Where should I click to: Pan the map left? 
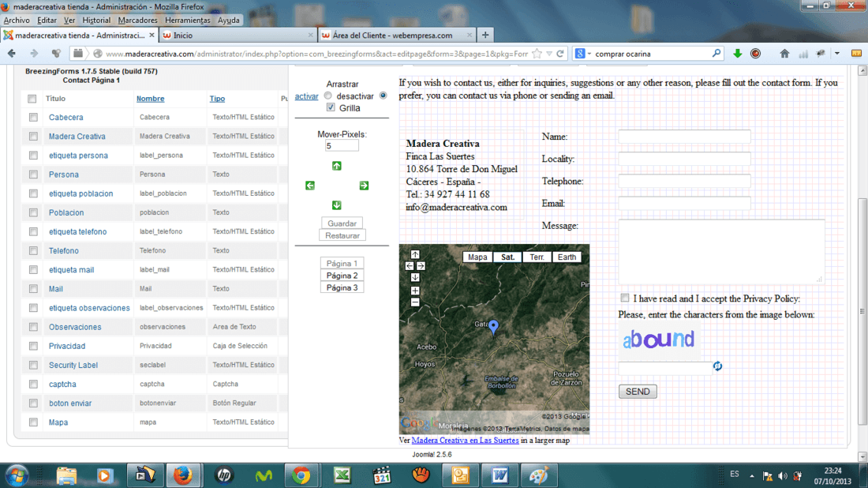[x=410, y=266]
